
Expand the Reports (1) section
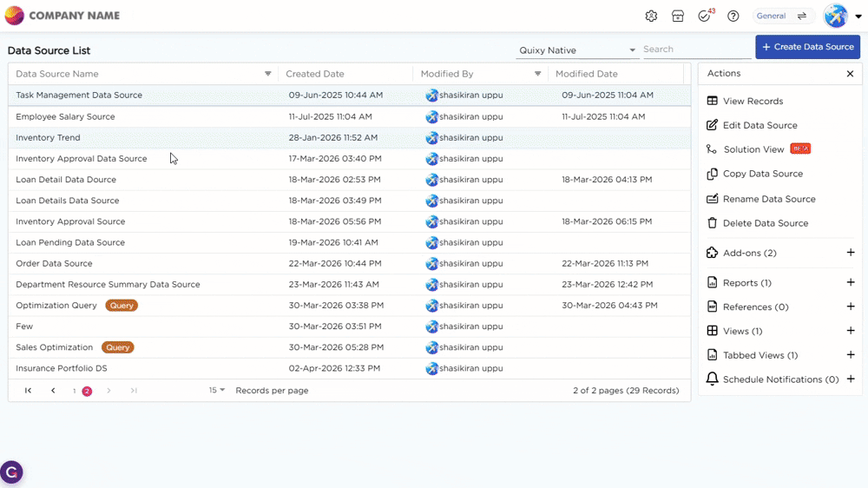(x=850, y=282)
